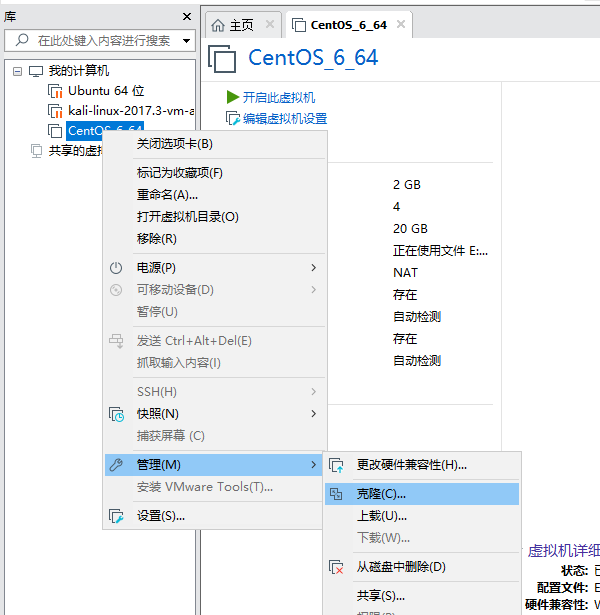Choose 克隆(C)... in the submenu
Image resolution: width=600 pixels, height=615 pixels.
pos(422,494)
